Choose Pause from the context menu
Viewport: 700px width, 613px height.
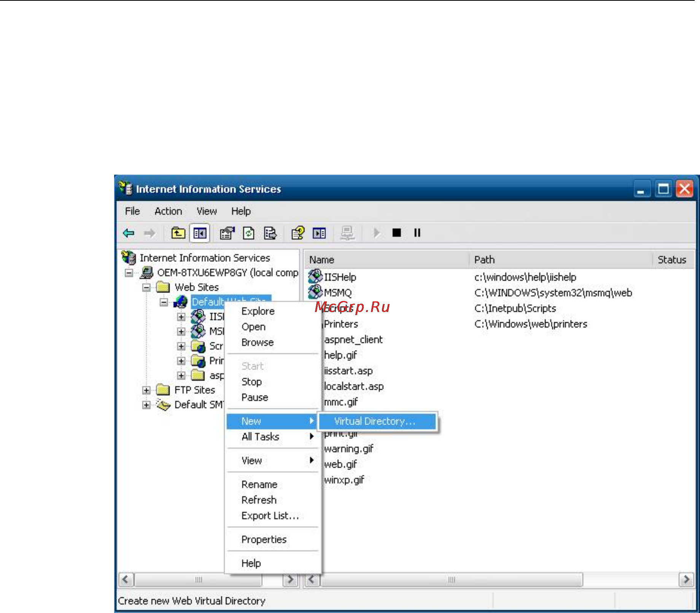pyautogui.click(x=272, y=397)
